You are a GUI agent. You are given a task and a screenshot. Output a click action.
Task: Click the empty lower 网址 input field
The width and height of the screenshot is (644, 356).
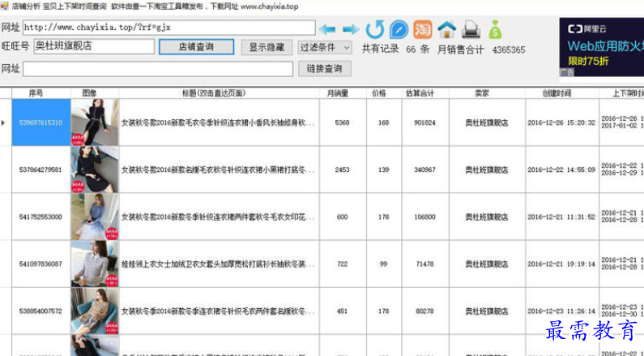click(158, 69)
